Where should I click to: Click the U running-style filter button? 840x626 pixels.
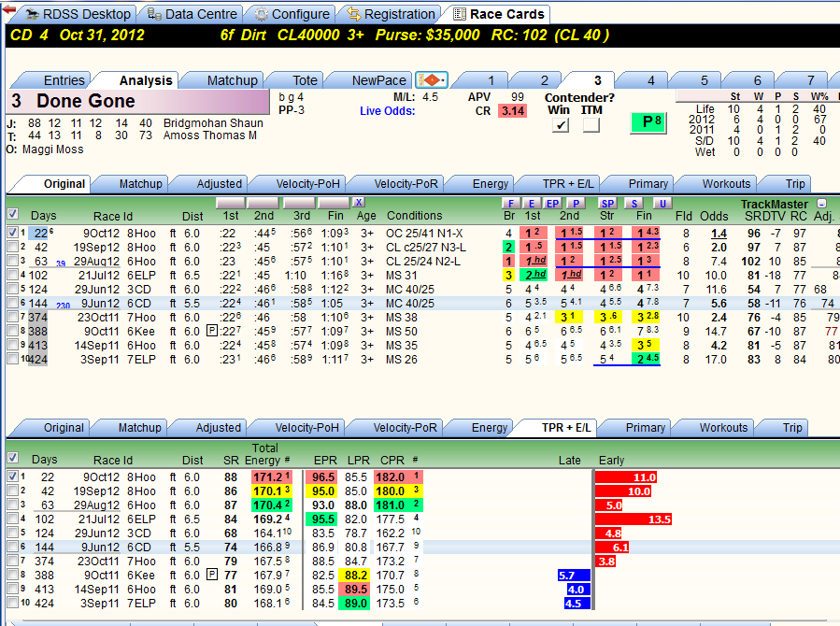[x=662, y=204]
